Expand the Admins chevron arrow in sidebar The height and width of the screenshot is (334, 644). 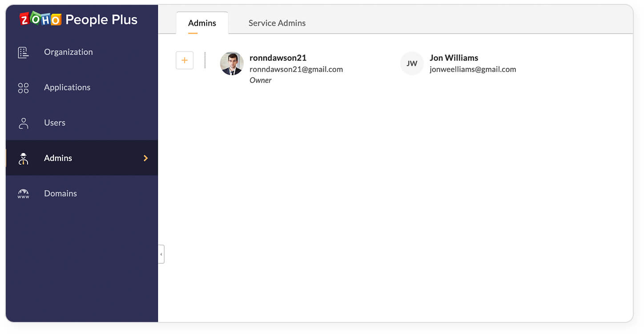(x=145, y=158)
